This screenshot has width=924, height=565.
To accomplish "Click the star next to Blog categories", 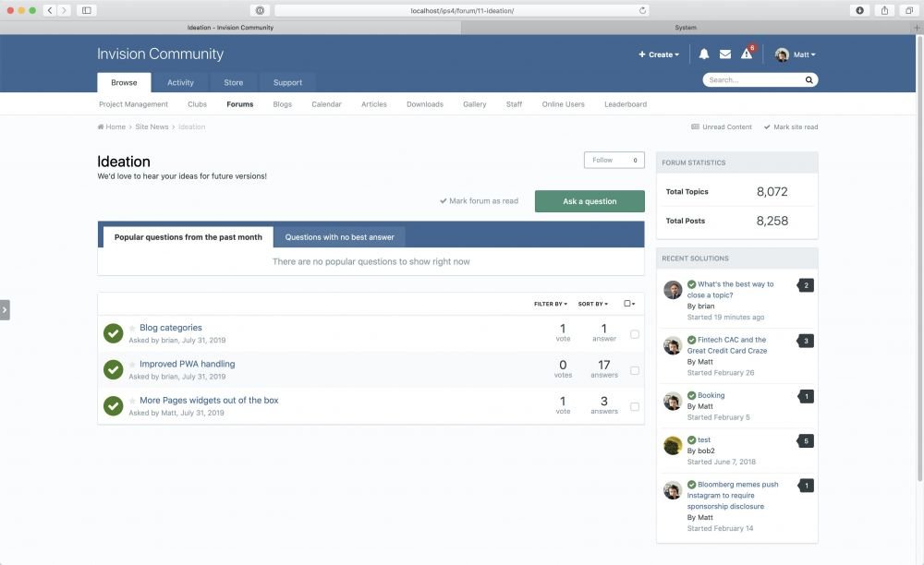I will click(x=132, y=328).
